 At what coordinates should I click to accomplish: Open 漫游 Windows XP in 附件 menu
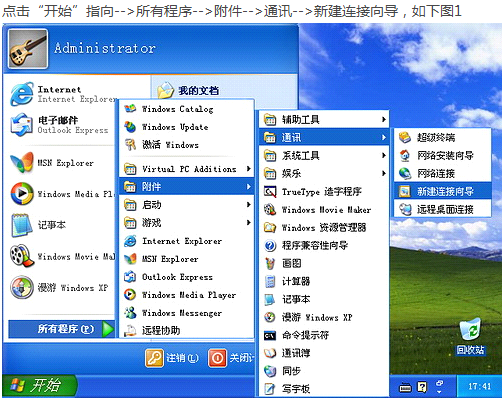324,317
